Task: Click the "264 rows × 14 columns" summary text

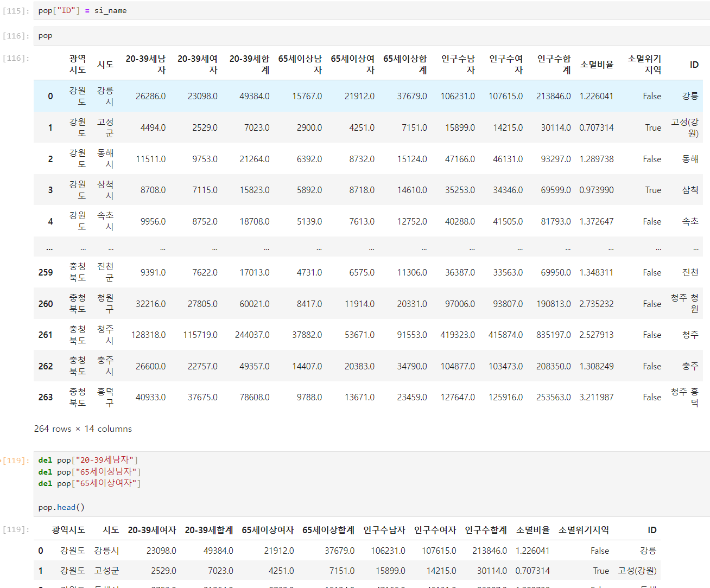Action: click(x=83, y=429)
